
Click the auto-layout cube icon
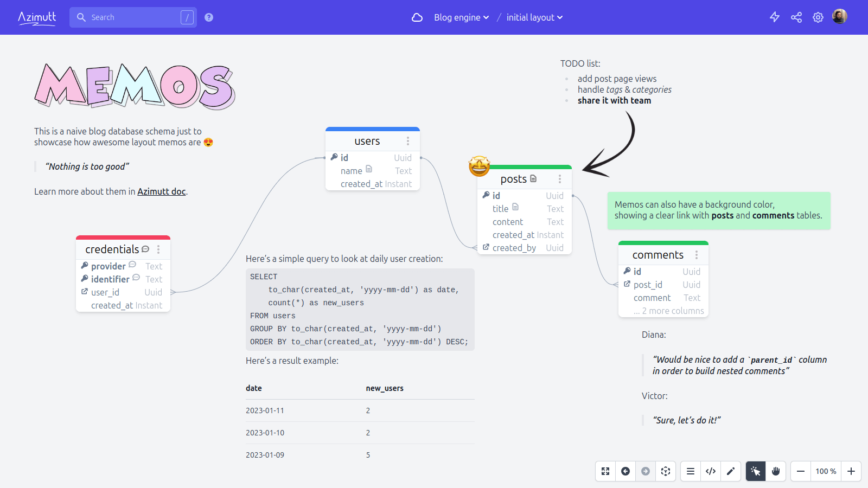point(666,471)
